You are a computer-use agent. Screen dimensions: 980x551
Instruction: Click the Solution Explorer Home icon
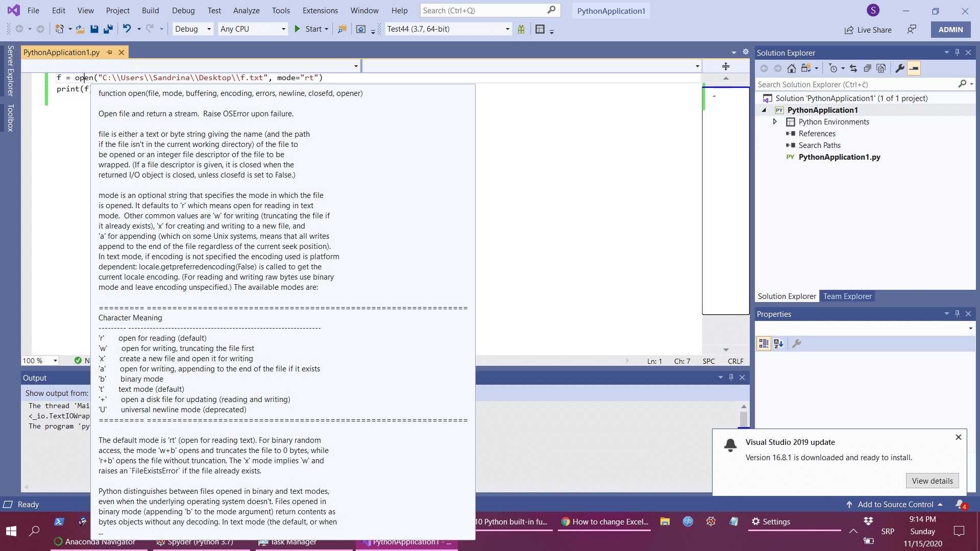coord(791,68)
